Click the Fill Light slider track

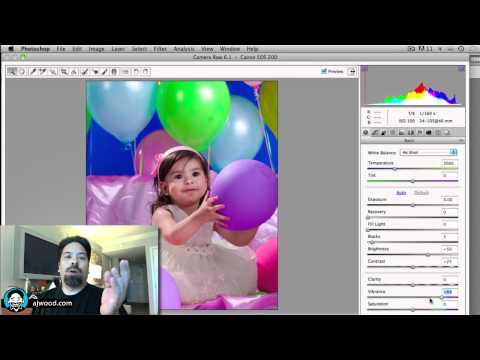[x=413, y=230]
